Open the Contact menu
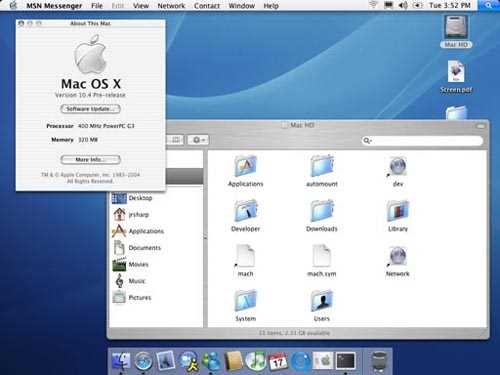This screenshot has height=375, width=500. coord(207,6)
